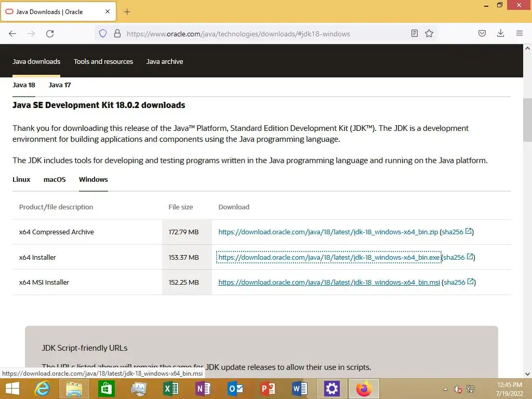Screen dimensions: 532x399
Task: Click the scrollbar up arrow
Action: click(x=527, y=48)
